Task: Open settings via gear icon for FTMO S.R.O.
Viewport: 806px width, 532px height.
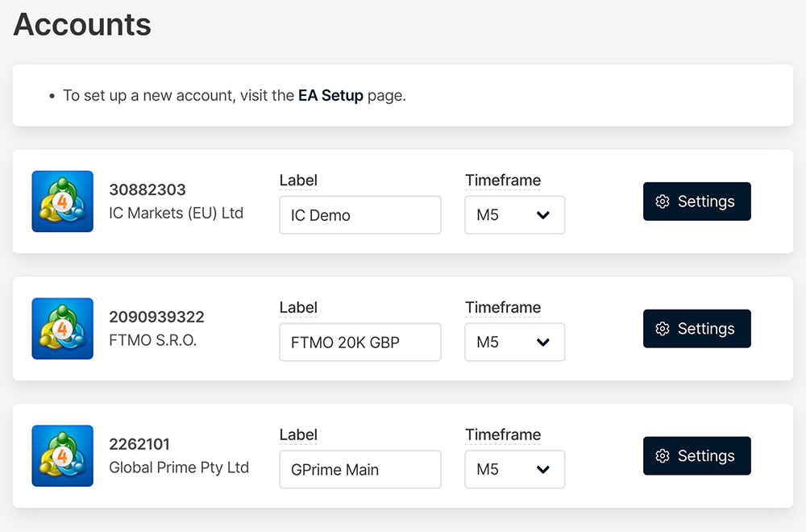Action: pos(663,329)
